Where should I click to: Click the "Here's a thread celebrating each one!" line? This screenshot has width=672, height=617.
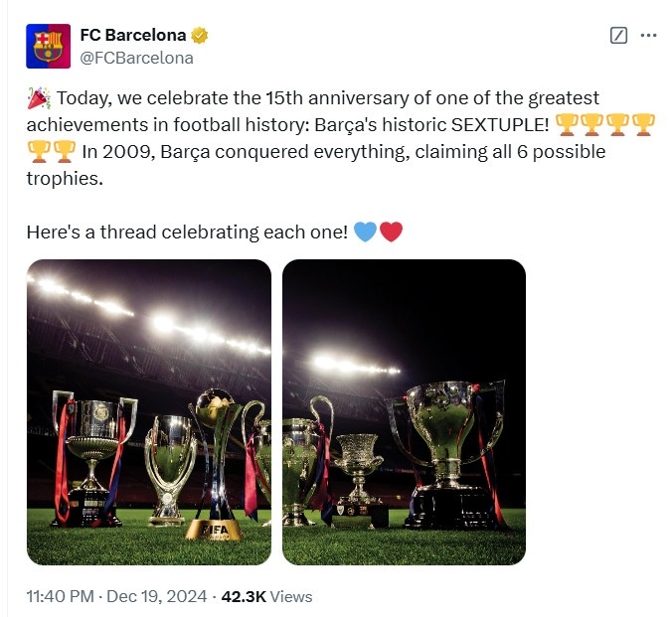pyautogui.click(x=187, y=232)
